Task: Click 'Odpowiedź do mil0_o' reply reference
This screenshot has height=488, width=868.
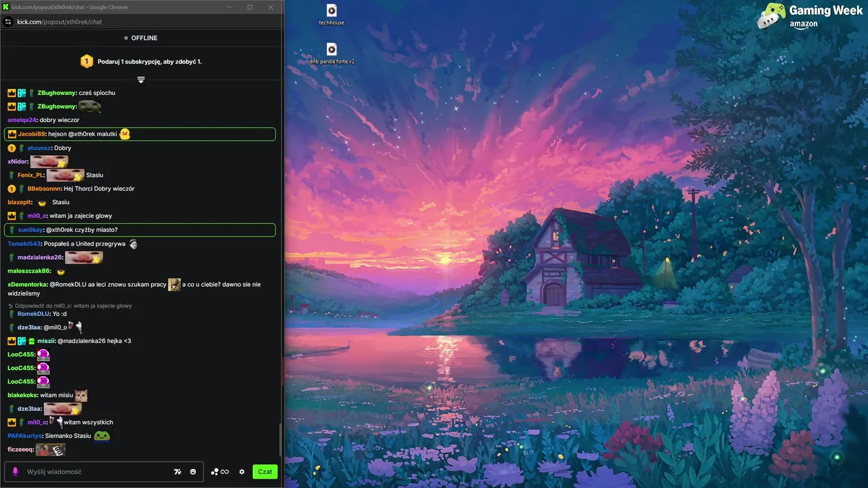Action: pyautogui.click(x=70, y=306)
